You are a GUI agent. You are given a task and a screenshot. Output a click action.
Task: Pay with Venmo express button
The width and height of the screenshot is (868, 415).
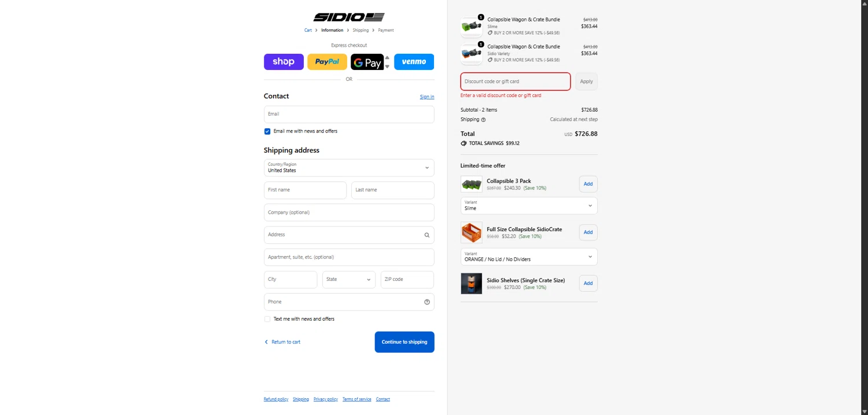414,62
